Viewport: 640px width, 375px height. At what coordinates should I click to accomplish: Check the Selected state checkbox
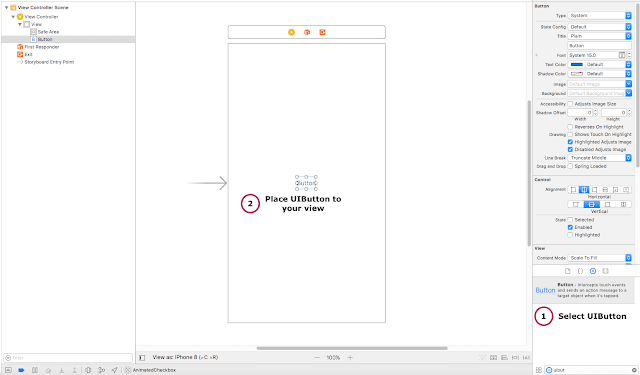570,220
